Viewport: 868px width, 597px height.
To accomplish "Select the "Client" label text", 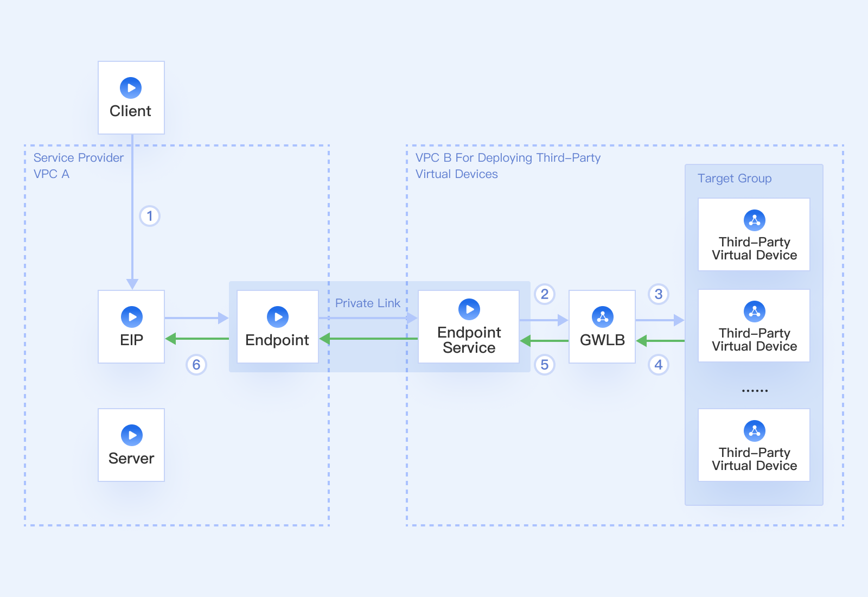I will (x=130, y=111).
